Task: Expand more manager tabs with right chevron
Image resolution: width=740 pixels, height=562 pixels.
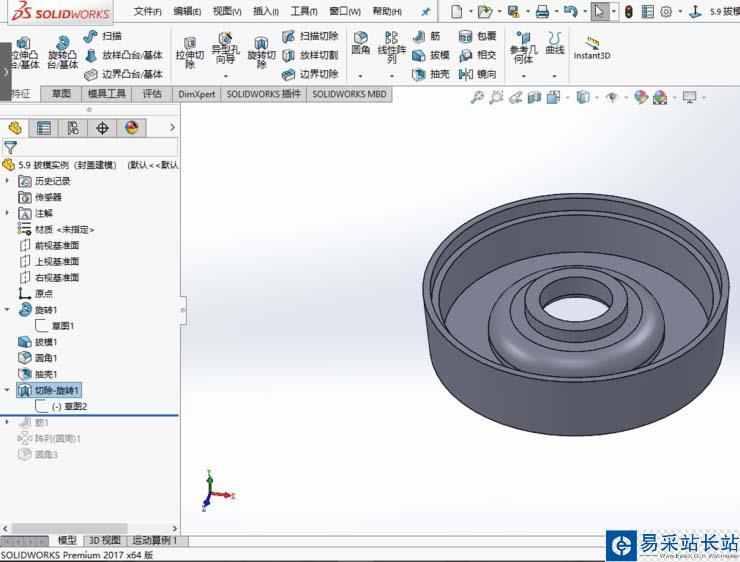Action: [x=172, y=127]
